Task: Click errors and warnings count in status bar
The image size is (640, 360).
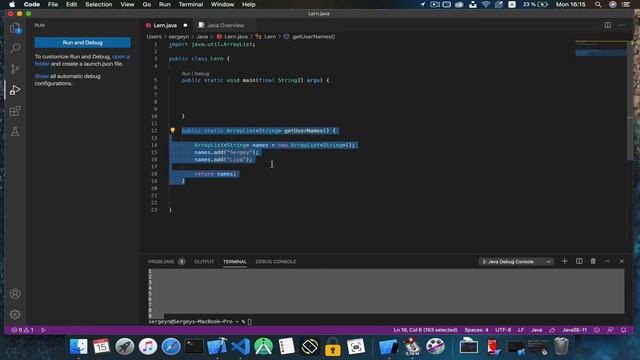Action: tap(22, 330)
